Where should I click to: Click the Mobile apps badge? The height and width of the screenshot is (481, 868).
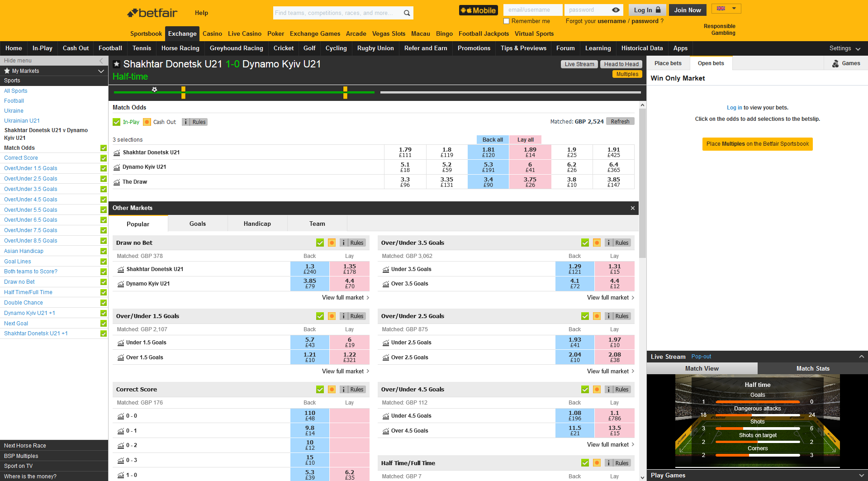478,10
